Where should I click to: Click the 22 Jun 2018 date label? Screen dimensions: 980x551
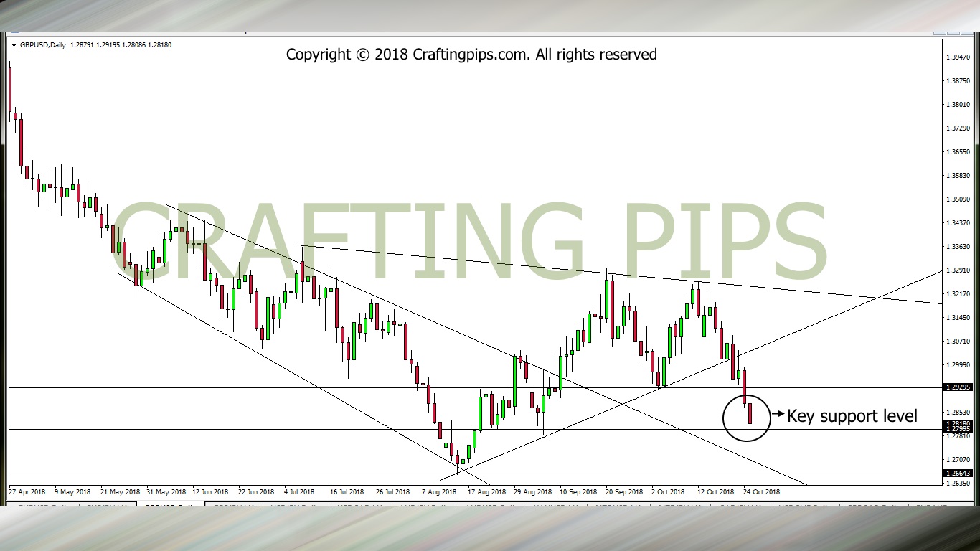[255, 492]
